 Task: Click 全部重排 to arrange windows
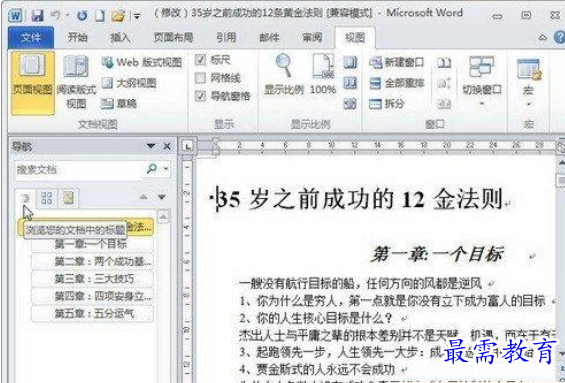click(396, 83)
